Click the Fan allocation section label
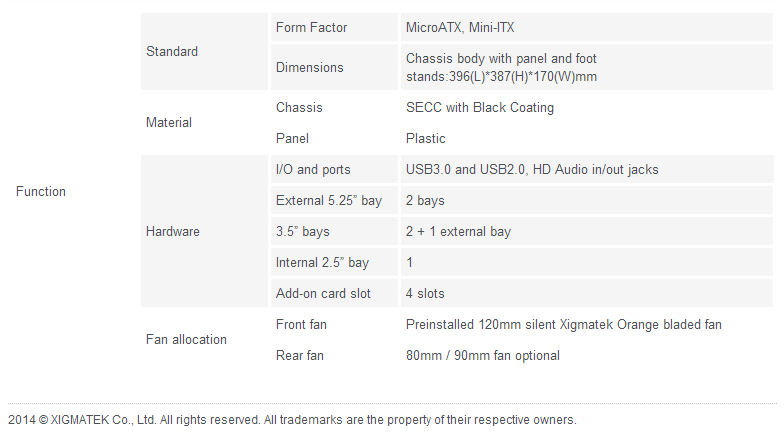This screenshot has width=784, height=440. 186,339
